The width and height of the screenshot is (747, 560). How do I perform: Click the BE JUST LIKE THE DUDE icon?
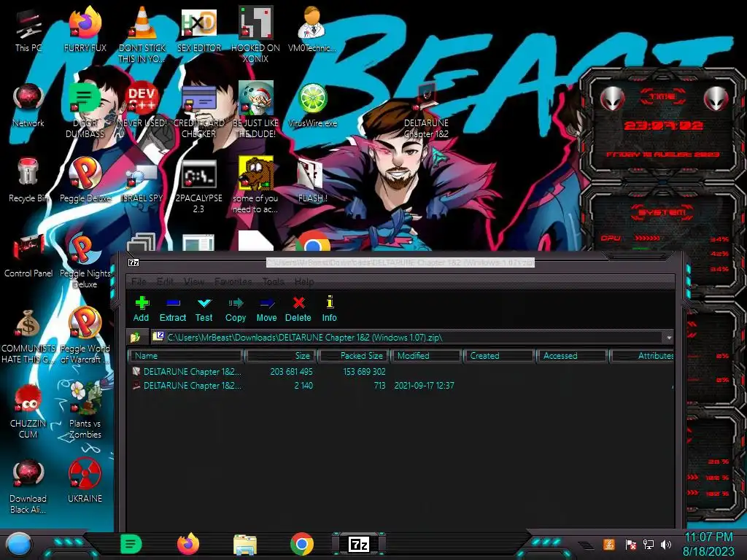pos(255,111)
